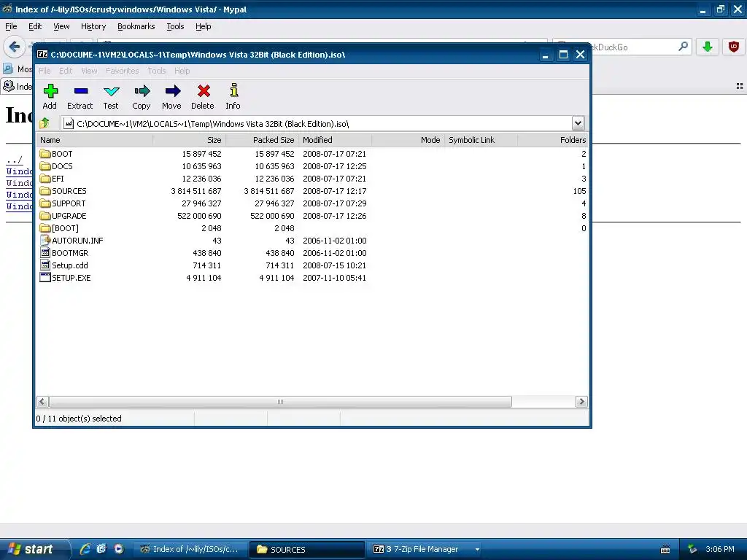The image size is (747, 560).
Task: Select the BOOT folder icon
Action: click(45, 153)
